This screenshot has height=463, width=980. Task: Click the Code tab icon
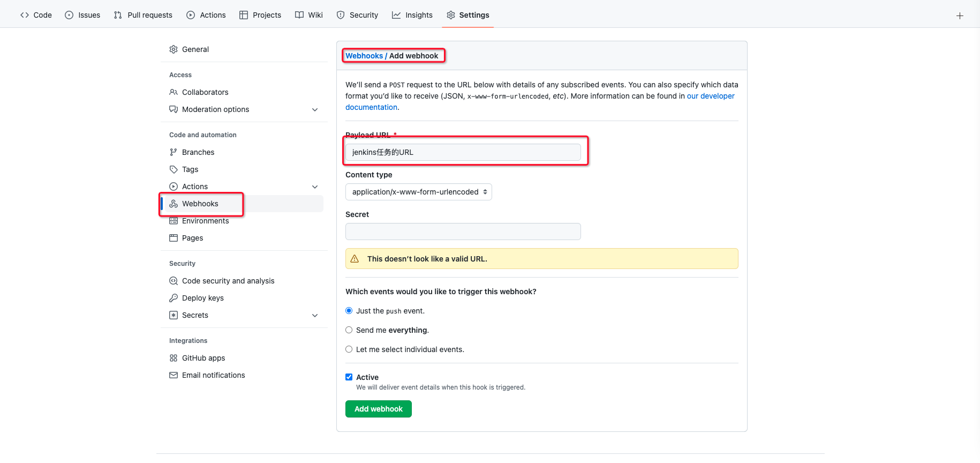click(25, 15)
